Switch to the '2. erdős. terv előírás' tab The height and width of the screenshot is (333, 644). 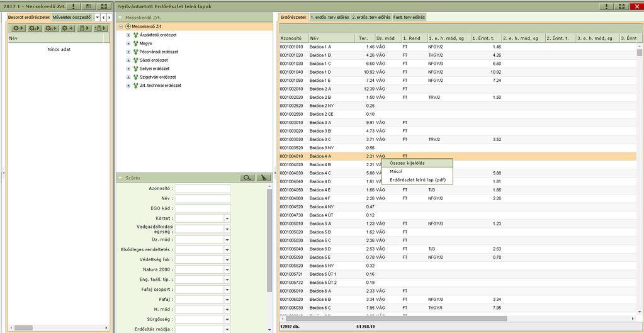pyautogui.click(x=371, y=17)
